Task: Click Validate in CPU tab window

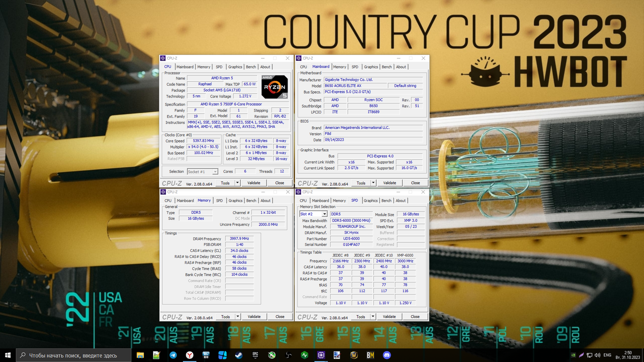Action: coord(254,183)
